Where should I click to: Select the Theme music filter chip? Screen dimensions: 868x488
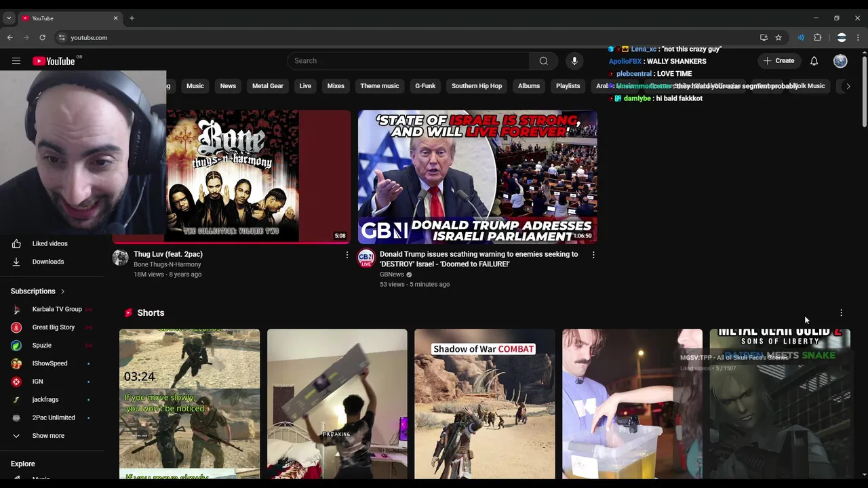pyautogui.click(x=380, y=86)
